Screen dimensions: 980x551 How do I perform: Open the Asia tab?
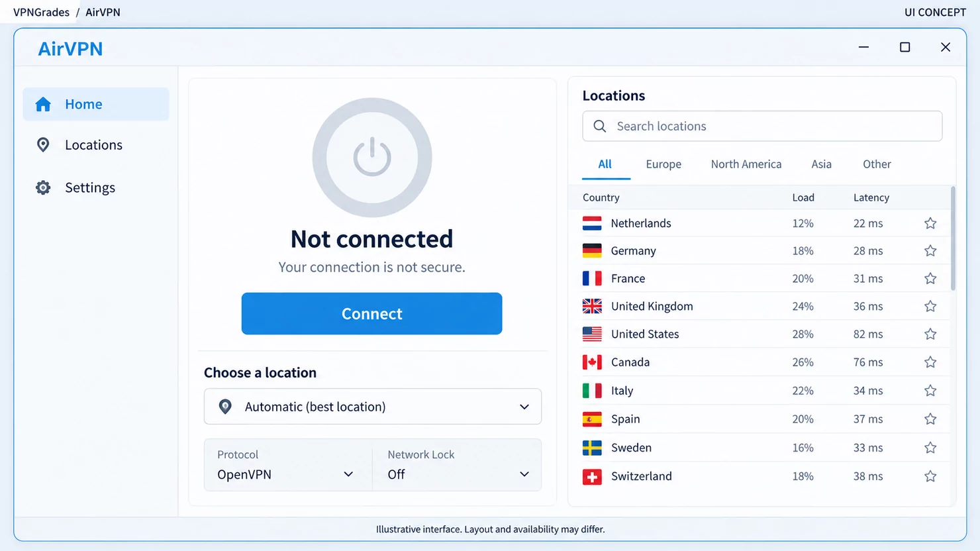821,164
